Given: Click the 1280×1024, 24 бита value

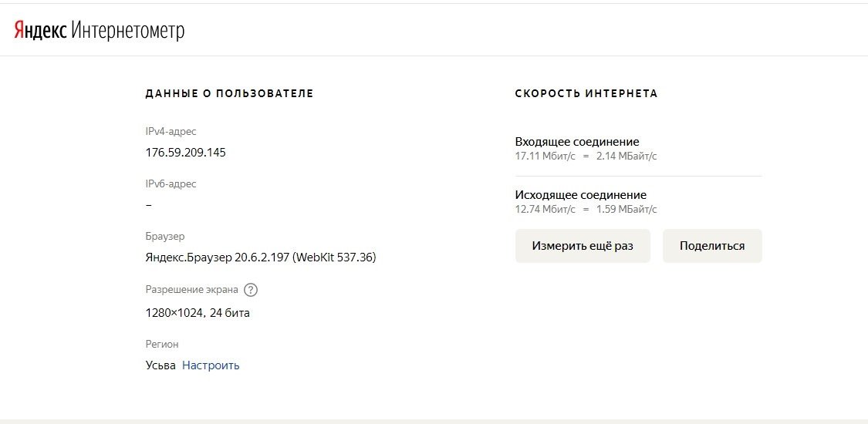Looking at the screenshot, I should [x=198, y=313].
